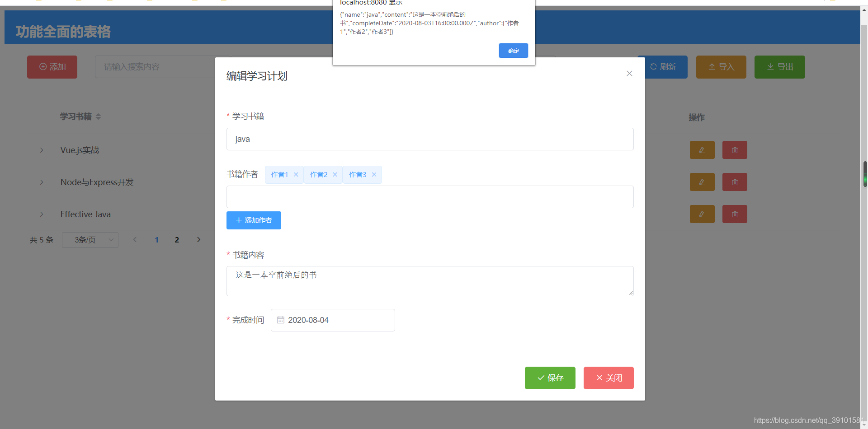Go to page 2 of the table
This screenshot has height=429, width=868.
(x=177, y=240)
